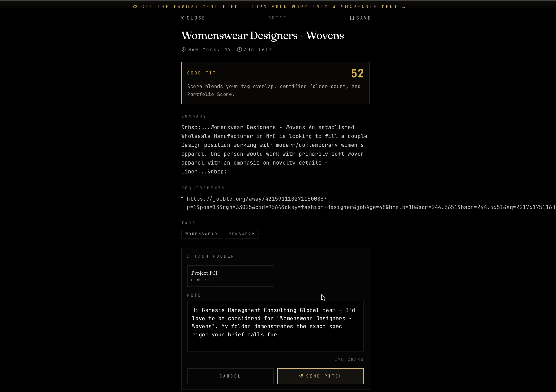This screenshot has height=392, width=556.
Task: Click the Womenswear Designers - Wovens title
Action: point(263,36)
